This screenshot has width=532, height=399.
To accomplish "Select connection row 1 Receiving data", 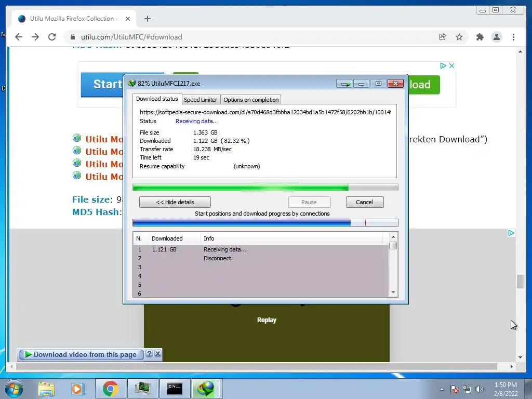I will (x=261, y=249).
